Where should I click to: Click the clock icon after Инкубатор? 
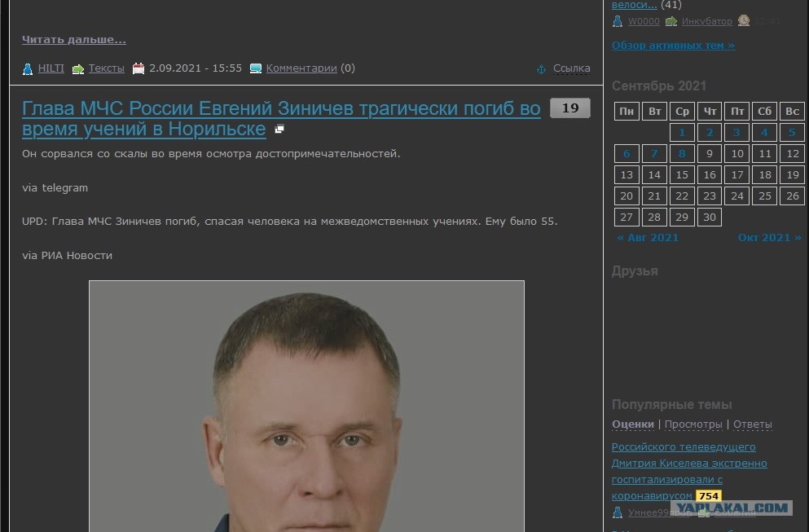point(744,20)
